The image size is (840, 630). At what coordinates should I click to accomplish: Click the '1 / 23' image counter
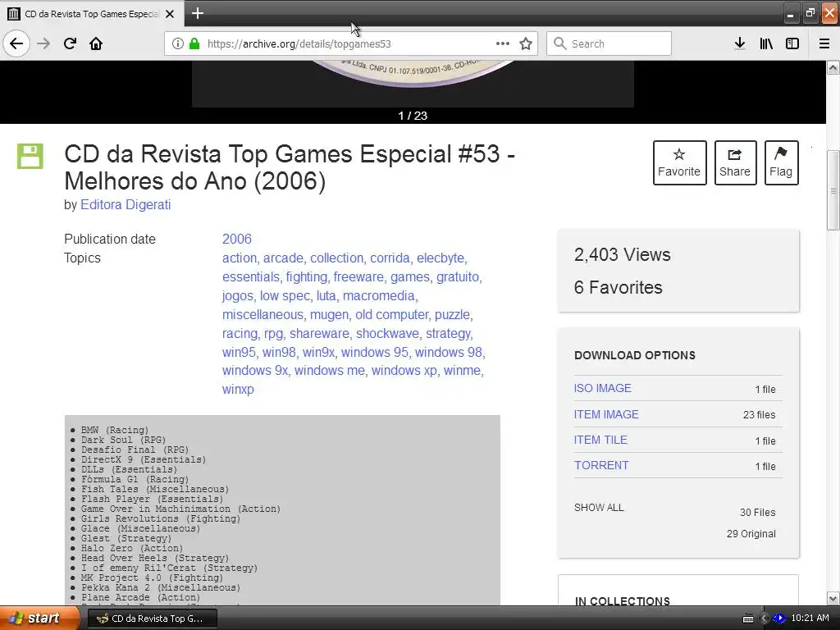[x=413, y=116]
